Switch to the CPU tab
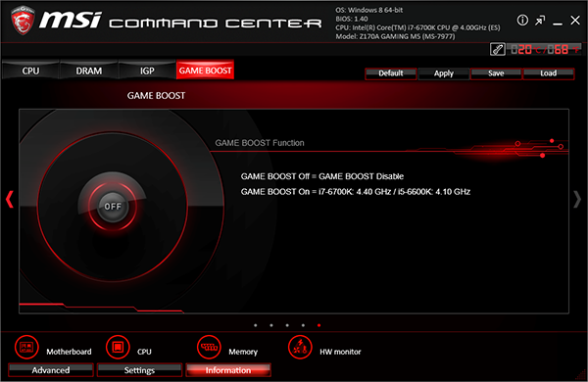This screenshot has width=588, height=382. 30,71
